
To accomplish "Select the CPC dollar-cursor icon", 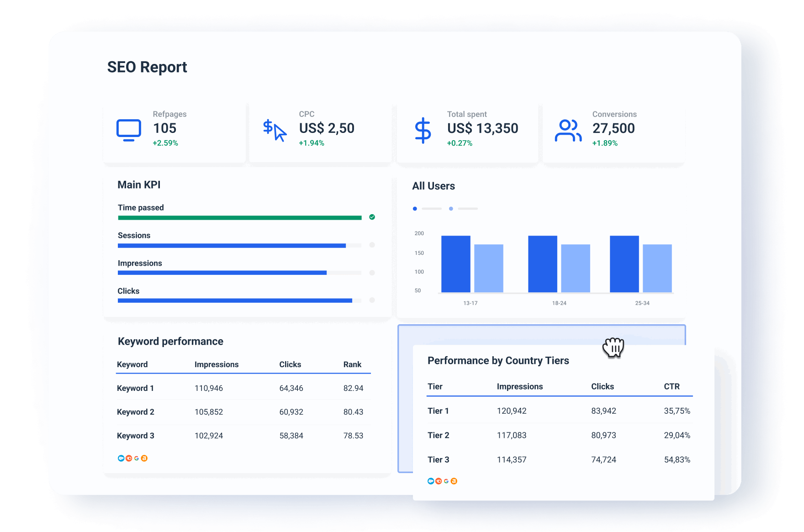I will 274,129.
